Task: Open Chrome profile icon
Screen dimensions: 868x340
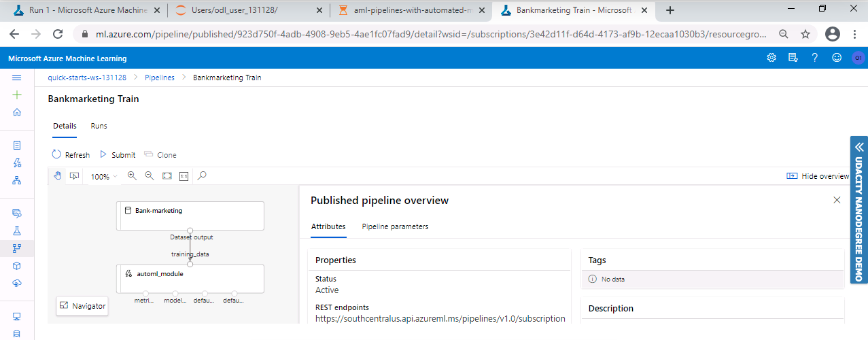Action: [832, 34]
